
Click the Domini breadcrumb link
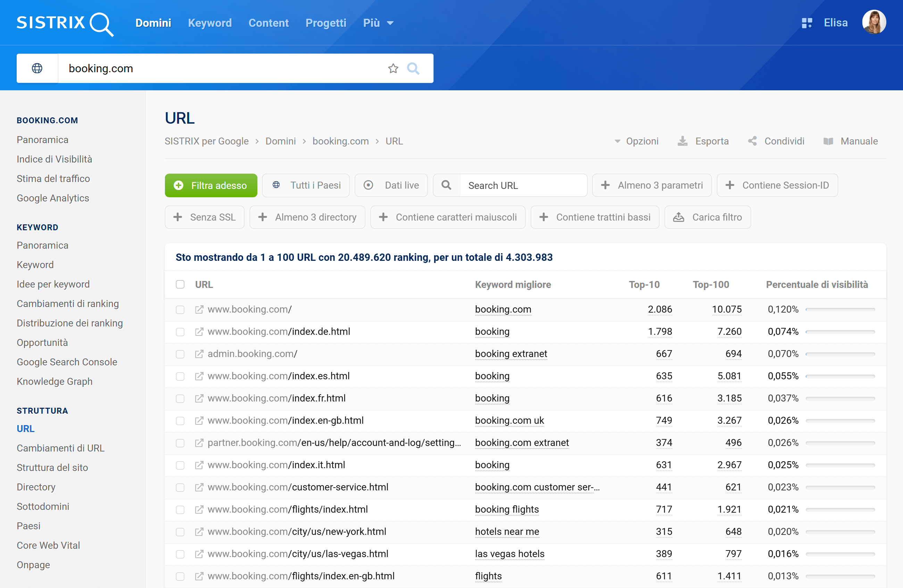click(x=280, y=141)
